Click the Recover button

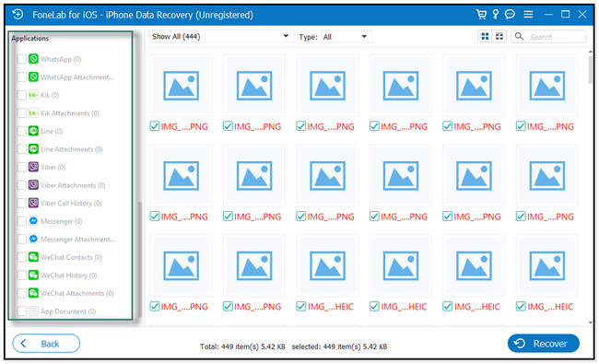[543, 344]
